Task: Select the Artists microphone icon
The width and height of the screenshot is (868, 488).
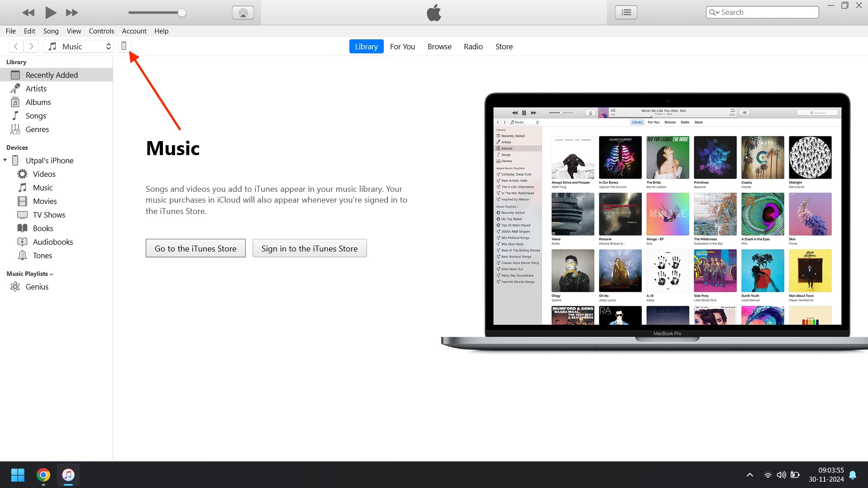Action: click(x=15, y=89)
